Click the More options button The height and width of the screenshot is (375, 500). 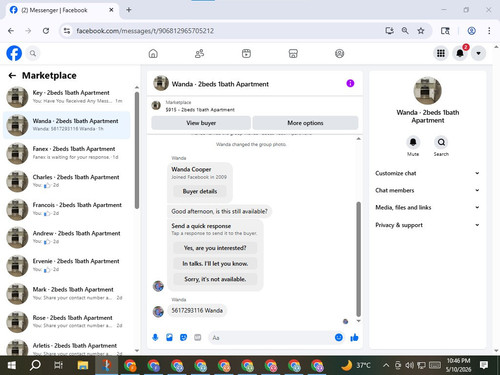click(x=305, y=123)
